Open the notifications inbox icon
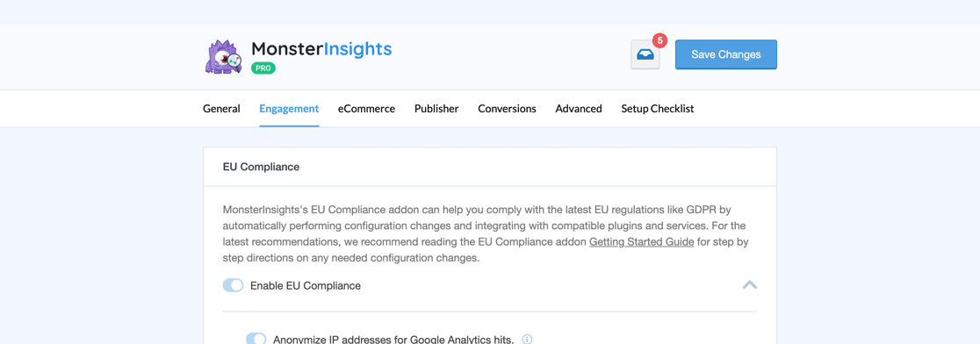Screen dimensions: 980x344 pyautogui.click(x=645, y=55)
